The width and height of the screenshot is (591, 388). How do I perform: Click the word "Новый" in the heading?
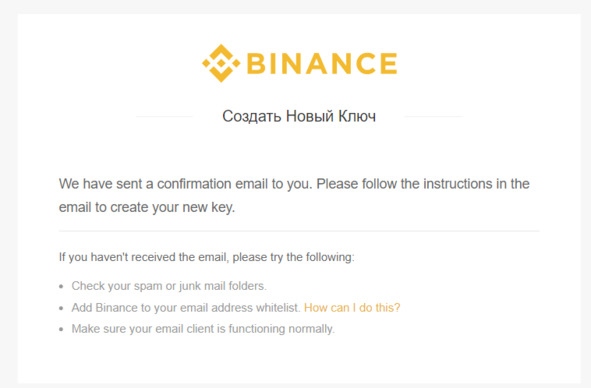[x=310, y=116]
